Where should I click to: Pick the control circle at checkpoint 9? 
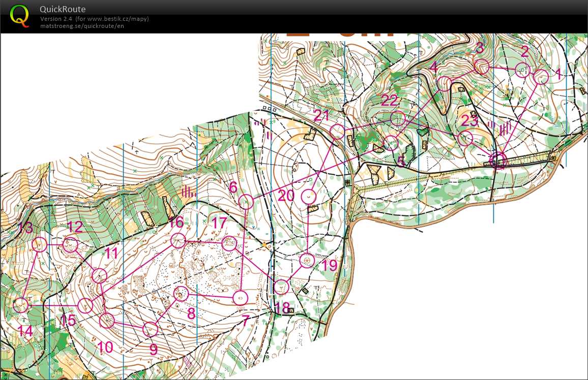(150, 329)
